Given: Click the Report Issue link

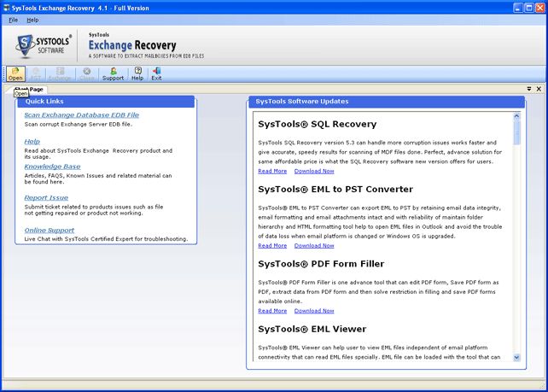Looking at the screenshot, I should pos(46,197).
